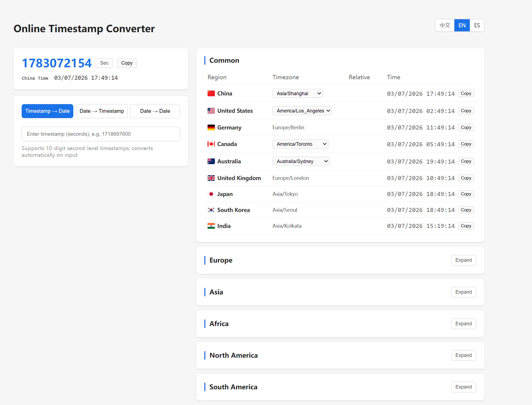Expand the Africa section
Screen dimensions: 532x405
pos(463,324)
